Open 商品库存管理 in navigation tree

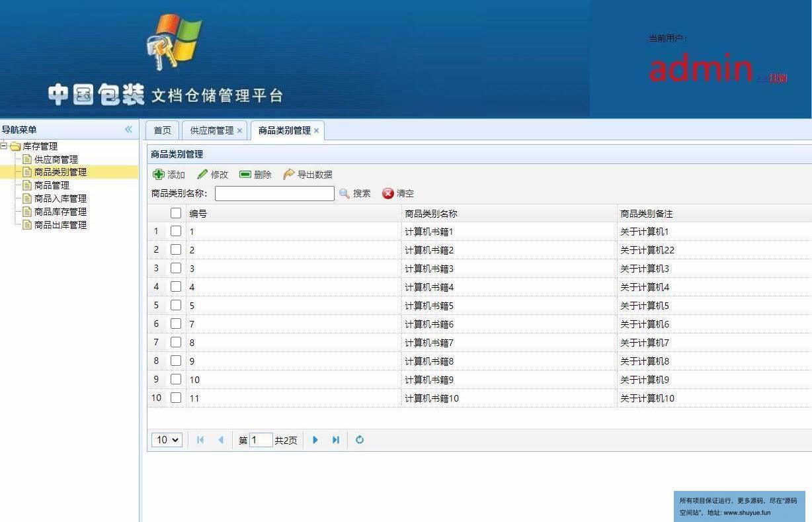click(60, 212)
